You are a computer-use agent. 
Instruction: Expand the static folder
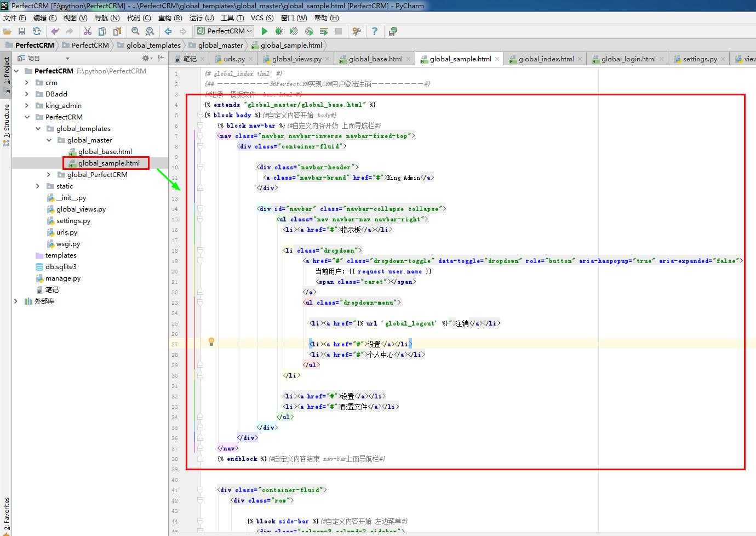(x=38, y=186)
